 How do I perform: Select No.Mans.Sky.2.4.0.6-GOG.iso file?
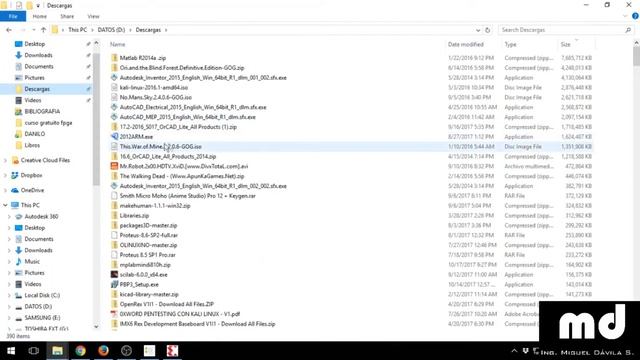156,97
